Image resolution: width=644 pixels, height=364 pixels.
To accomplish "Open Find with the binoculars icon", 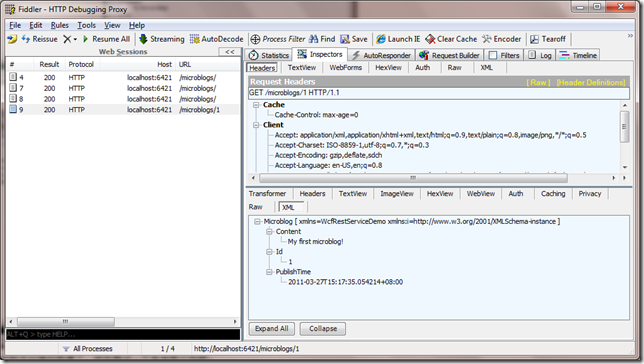I will point(322,39).
